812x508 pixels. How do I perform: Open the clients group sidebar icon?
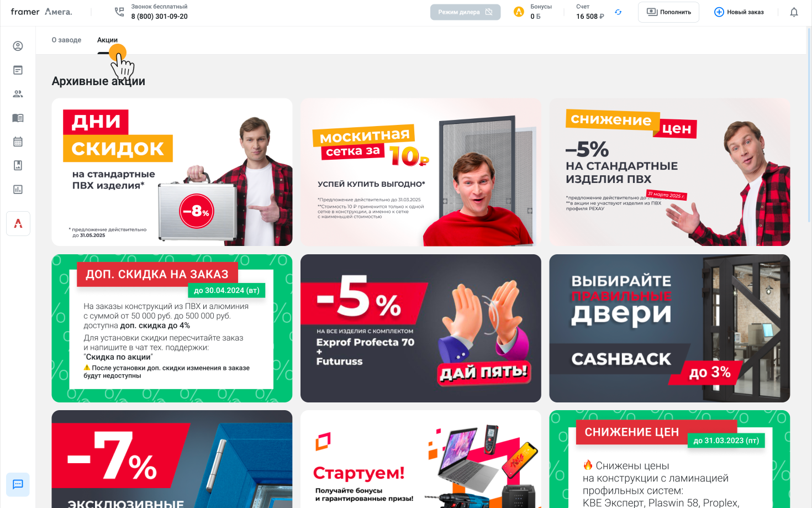click(18, 94)
